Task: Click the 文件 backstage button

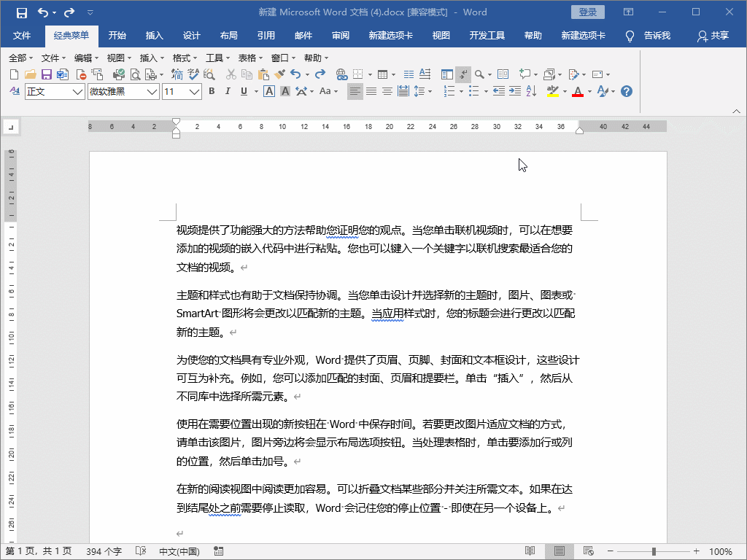Action: tap(22, 36)
